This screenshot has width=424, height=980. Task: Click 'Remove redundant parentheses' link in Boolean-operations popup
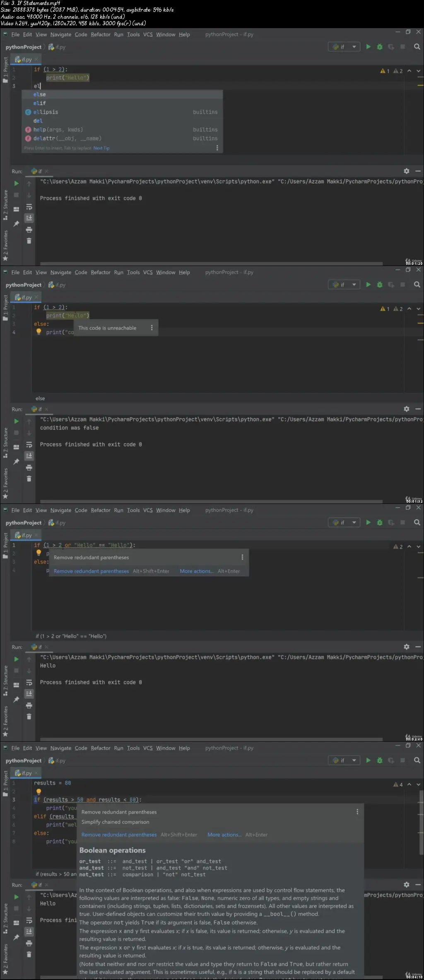coord(119,835)
